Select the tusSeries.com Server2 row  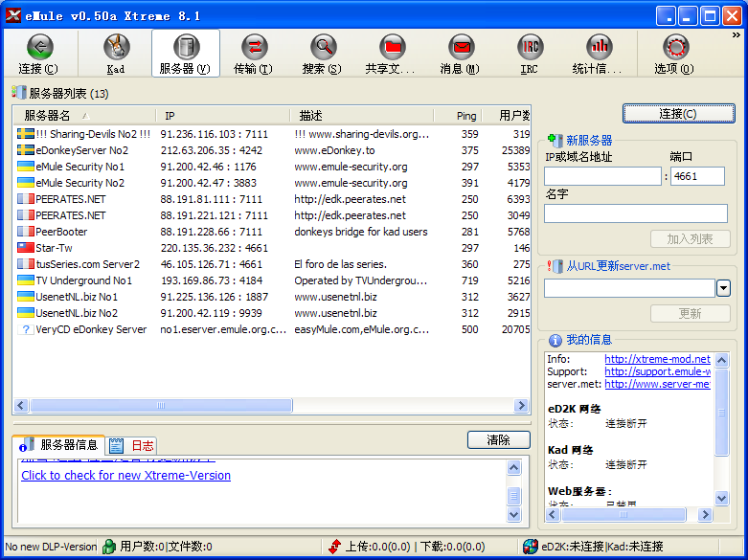click(x=272, y=264)
